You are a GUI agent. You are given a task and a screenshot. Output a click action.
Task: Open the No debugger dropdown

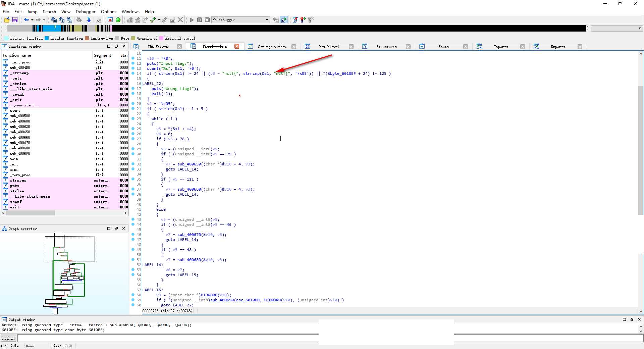coord(240,20)
